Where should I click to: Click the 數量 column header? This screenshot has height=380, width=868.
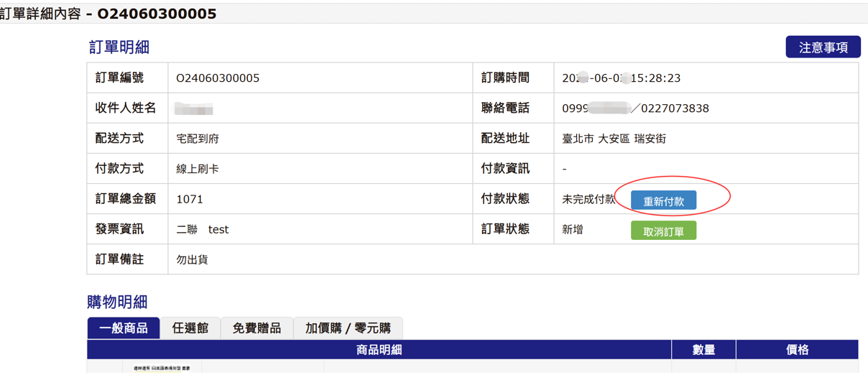point(703,350)
